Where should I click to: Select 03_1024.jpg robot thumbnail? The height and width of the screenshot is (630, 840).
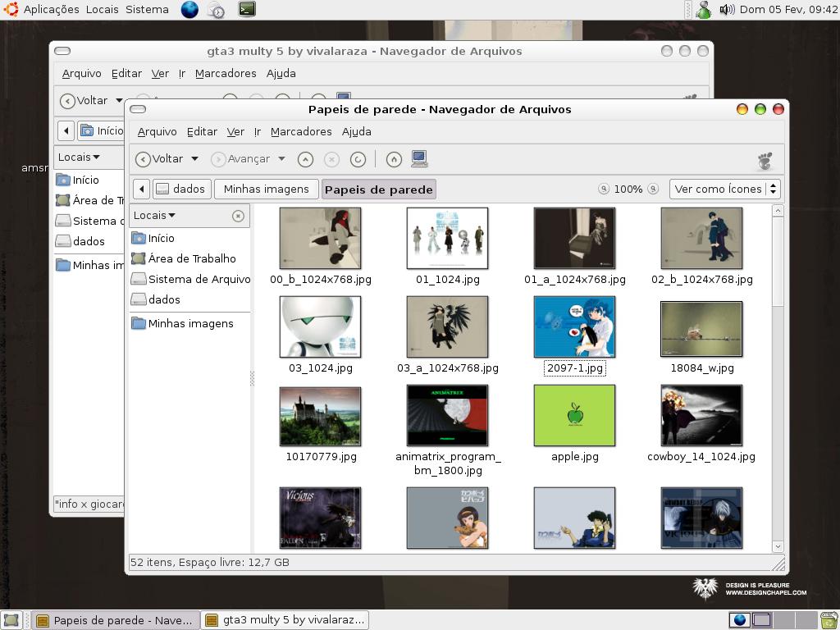coord(321,326)
